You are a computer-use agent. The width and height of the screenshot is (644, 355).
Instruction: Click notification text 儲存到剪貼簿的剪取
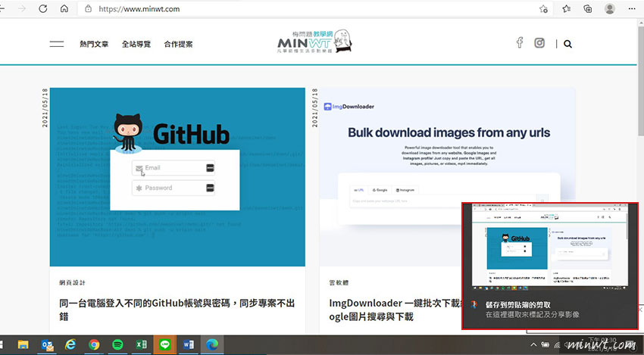[518, 305]
